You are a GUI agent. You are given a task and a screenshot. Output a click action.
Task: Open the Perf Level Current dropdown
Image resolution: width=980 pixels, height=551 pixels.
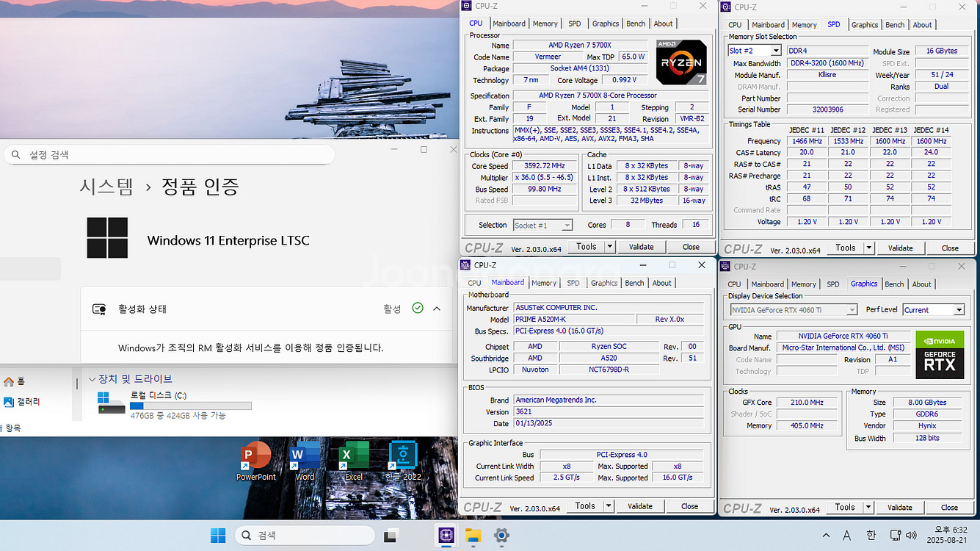(959, 310)
